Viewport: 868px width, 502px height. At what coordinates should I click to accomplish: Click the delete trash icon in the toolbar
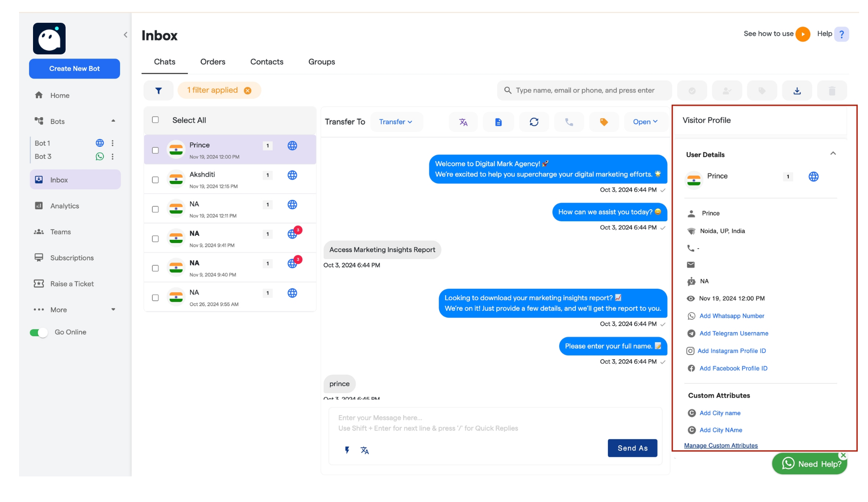(x=832, y=91)
